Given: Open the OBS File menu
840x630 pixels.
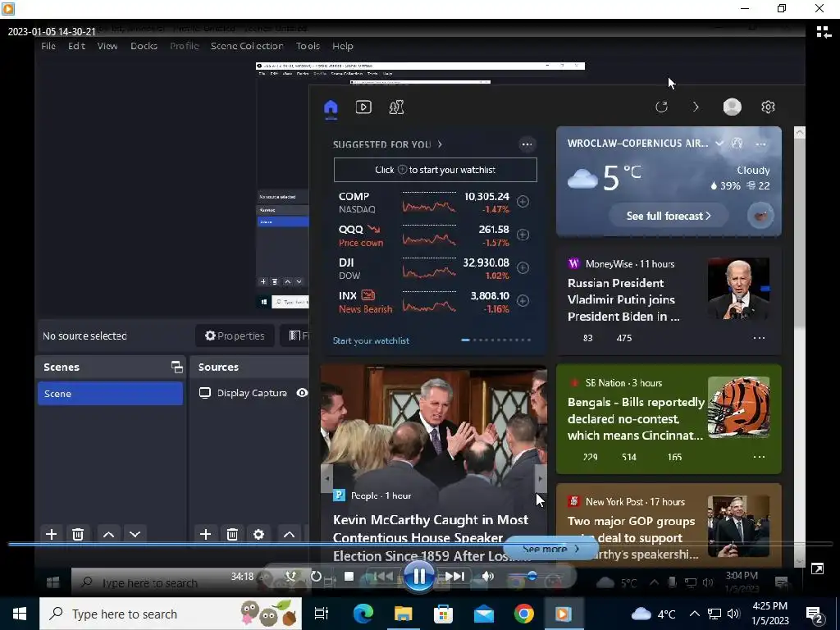Looking at the screenshot, I should pyautogui.click(x=48, y=46).
